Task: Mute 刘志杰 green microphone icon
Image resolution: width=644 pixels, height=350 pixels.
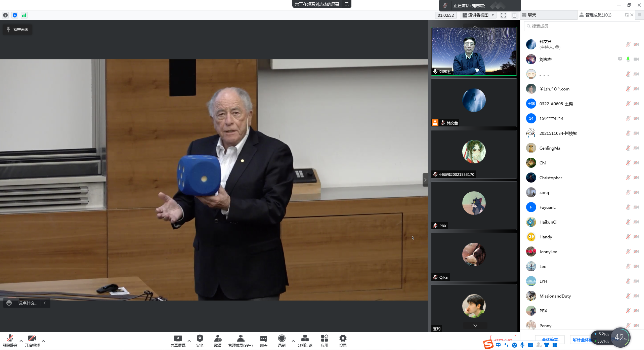Action: (628, 59)
